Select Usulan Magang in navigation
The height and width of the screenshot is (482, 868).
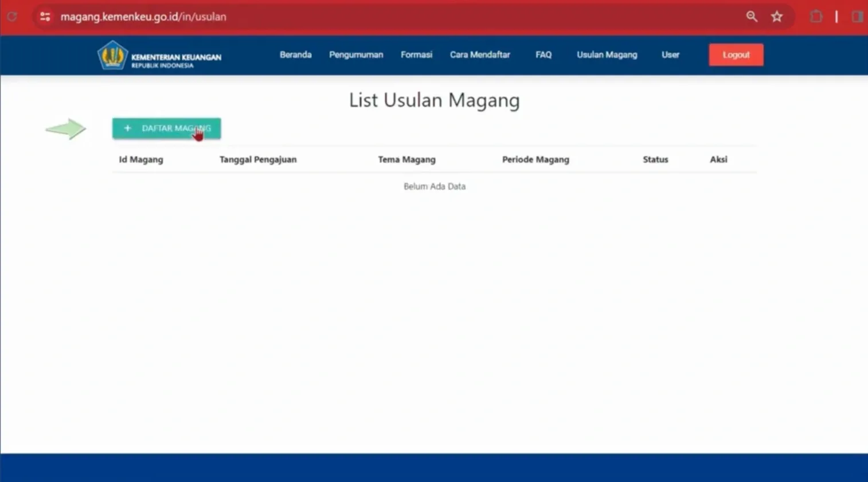607,55
